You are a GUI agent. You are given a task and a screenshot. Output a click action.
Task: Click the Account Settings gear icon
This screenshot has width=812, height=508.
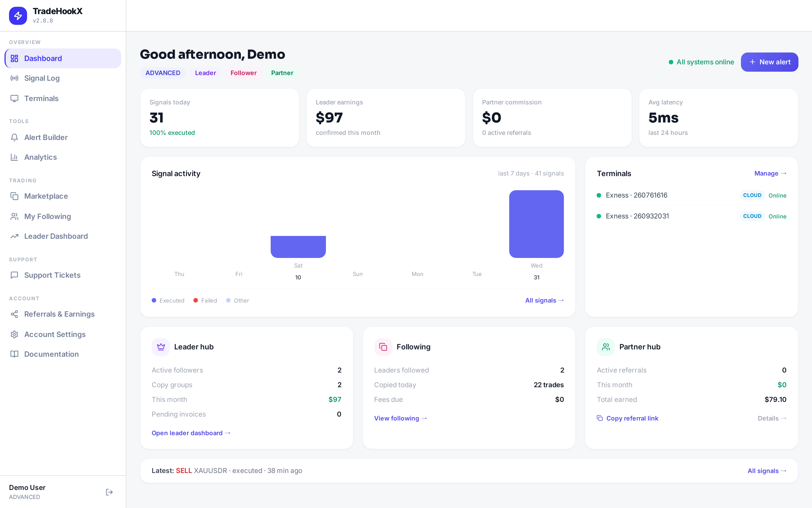[x=14, y=334]
